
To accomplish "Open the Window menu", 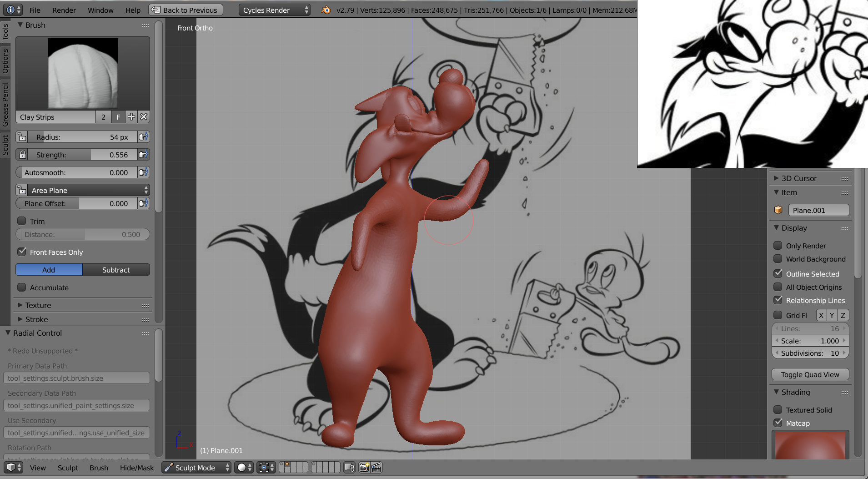I will 100,10.
